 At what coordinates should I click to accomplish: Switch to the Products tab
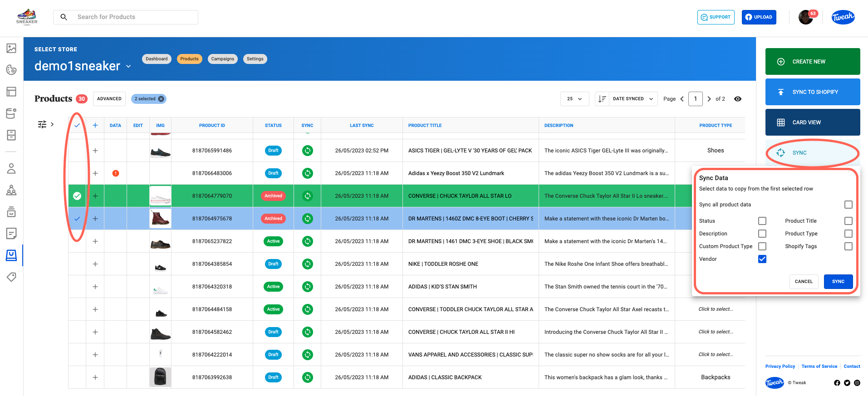click(x=189, y=59)
